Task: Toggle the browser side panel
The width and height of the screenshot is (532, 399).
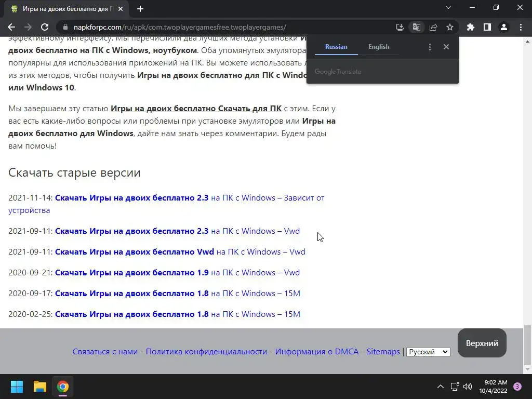Action: coord(487,27)
